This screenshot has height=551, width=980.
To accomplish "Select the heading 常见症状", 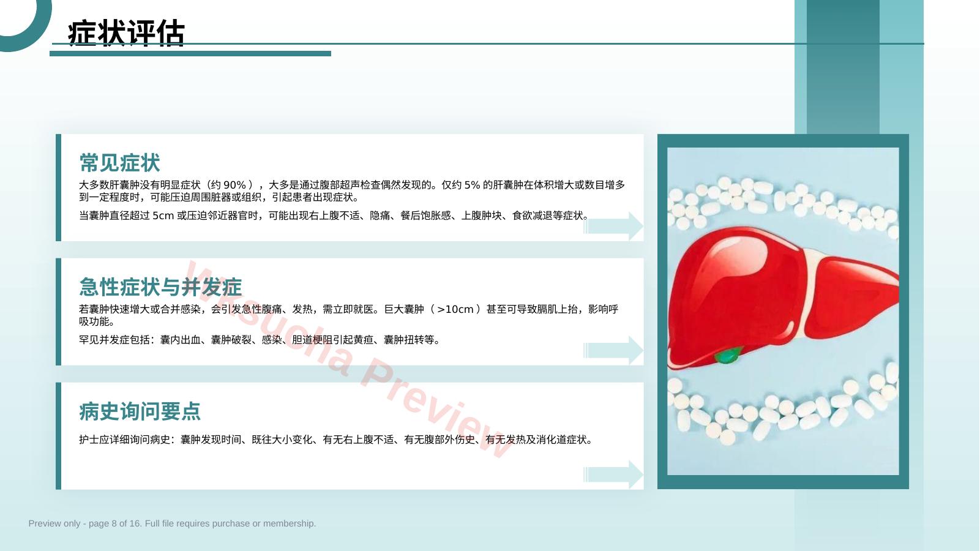I will click(x=119, y=163).
